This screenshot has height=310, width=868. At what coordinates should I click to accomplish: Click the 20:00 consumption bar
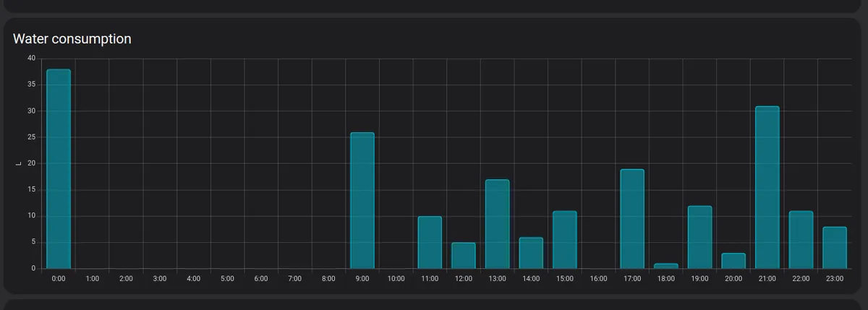pos(733,261)
